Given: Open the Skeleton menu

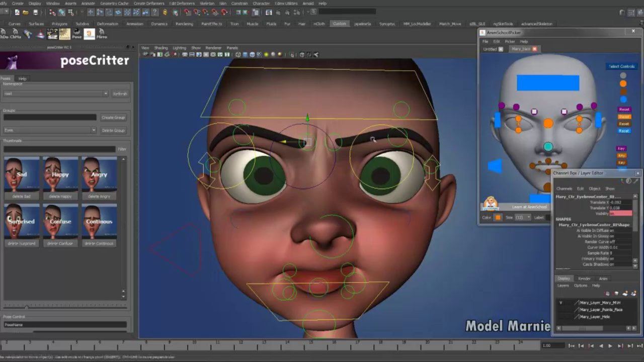Looking at the screenshot, I should click(207, 4).
